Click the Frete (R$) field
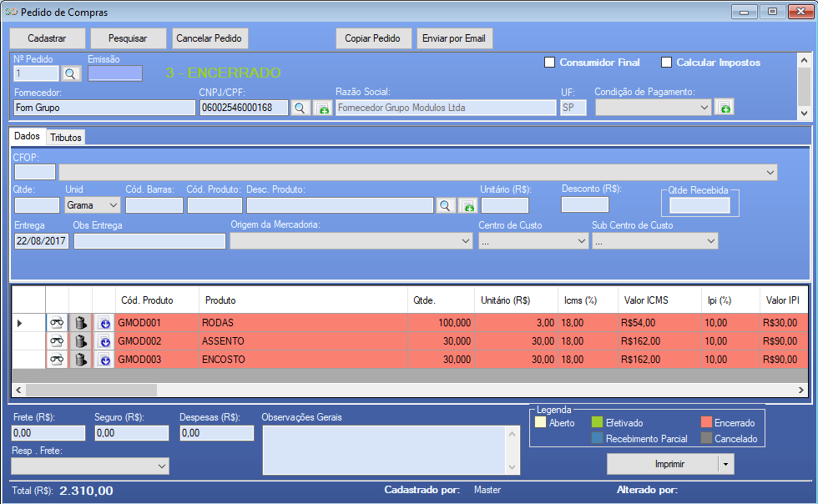818x504 pixels. (48, 433)
